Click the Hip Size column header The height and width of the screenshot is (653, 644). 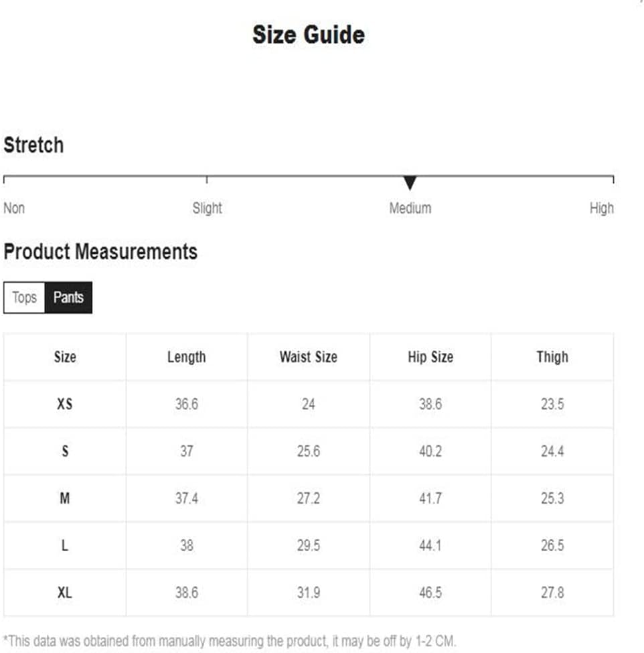coord(430,357)
